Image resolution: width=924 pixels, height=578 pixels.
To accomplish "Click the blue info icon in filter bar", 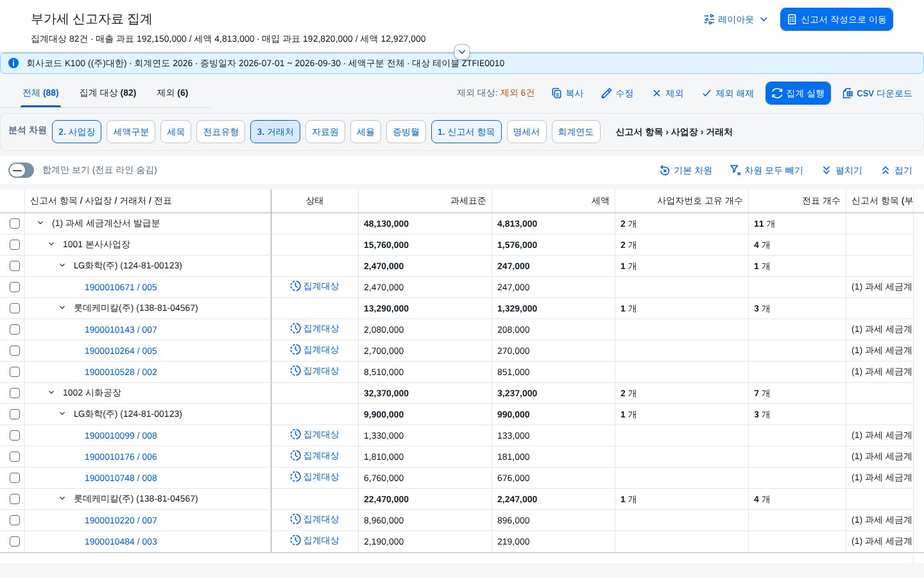I will tap(13, 63).
